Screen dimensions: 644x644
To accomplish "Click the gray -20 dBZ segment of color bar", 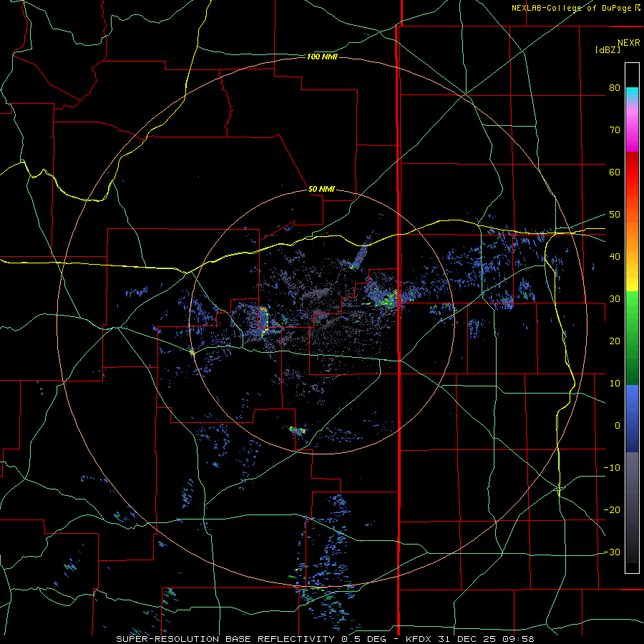I will [x=632, y=509].
